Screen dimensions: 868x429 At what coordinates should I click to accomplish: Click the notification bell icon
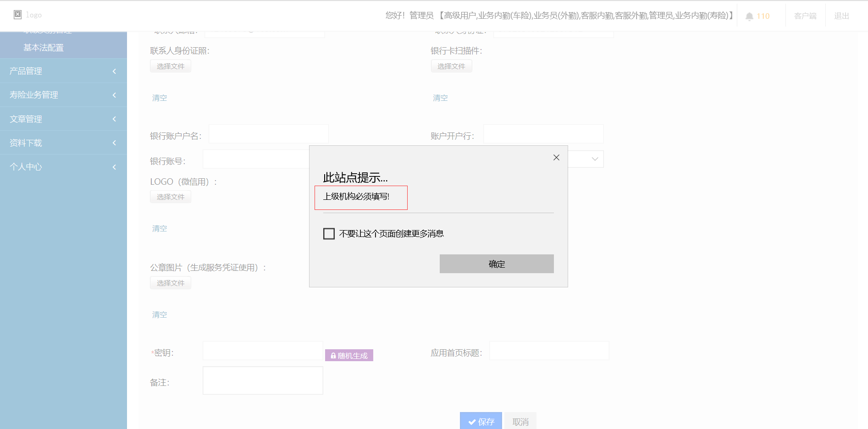click(749, 16)
